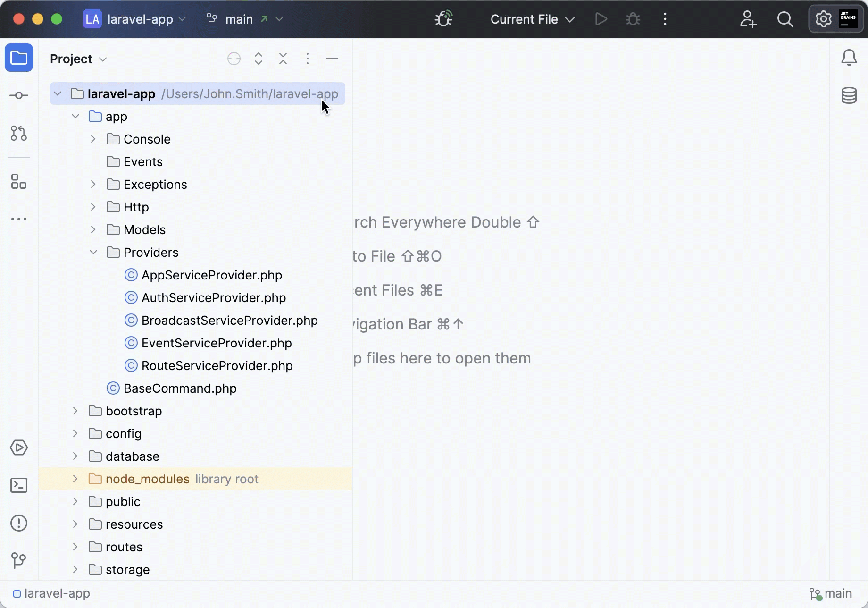Open the main branch popup

pos(240,19)
